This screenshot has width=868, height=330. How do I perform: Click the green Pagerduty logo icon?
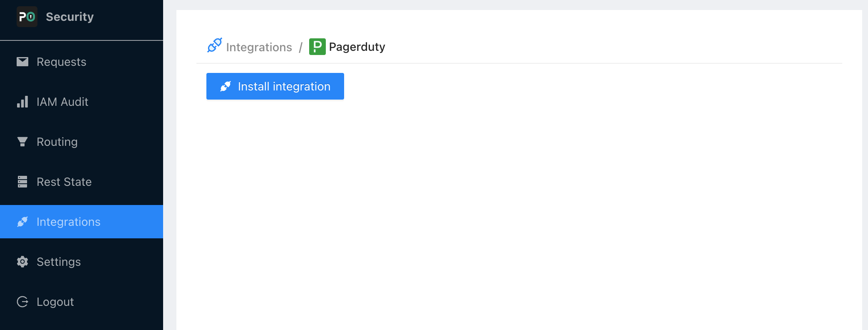(317, 47)
